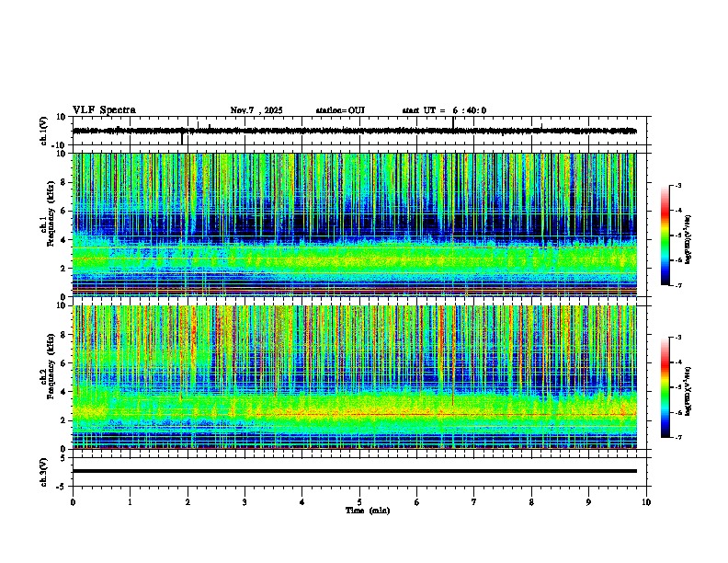Click the time axis tick label "10"
Viewport: 728px width, 563px height.
646,502
